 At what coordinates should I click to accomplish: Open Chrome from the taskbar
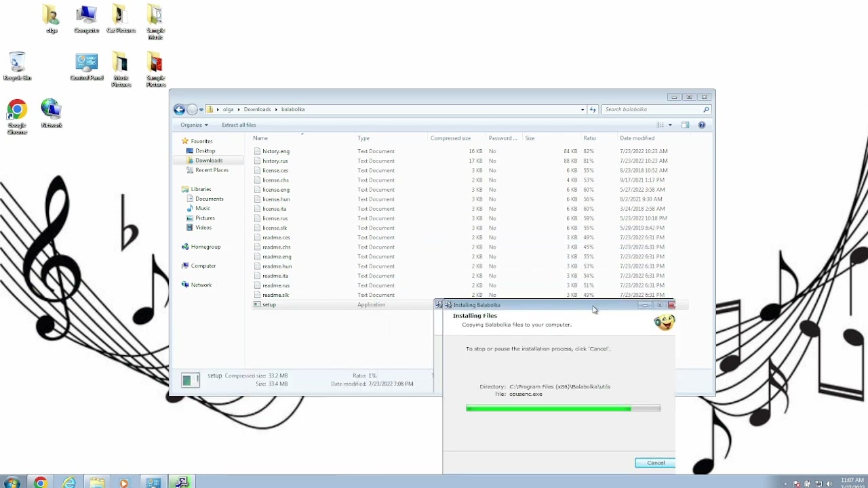[41, 483]
